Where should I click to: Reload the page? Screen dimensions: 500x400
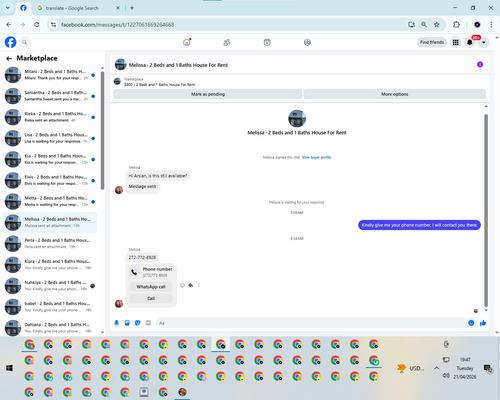(37, 25)
